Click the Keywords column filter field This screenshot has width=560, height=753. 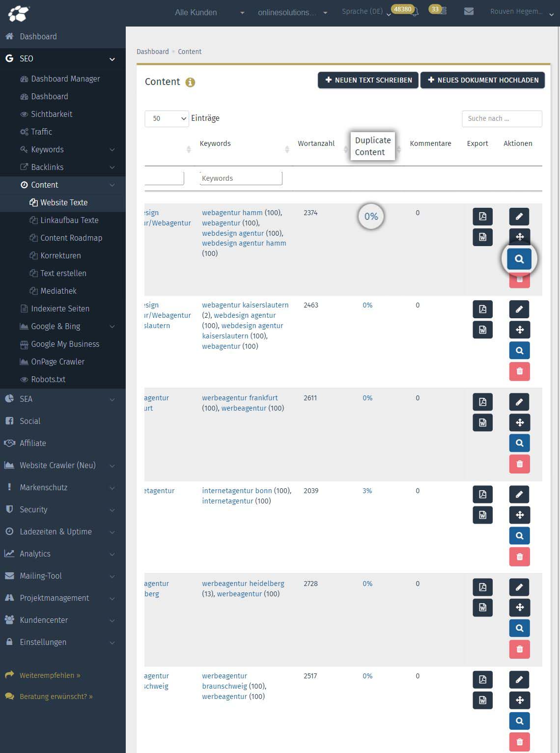coord(241,178)
